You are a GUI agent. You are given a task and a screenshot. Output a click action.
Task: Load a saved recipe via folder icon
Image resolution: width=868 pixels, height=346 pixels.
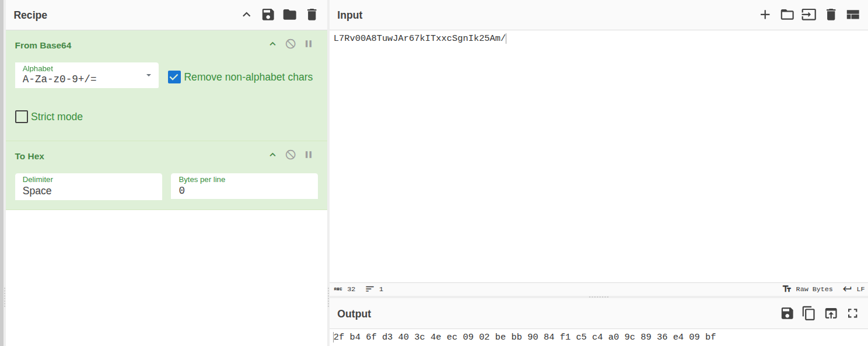coord(290,15)
